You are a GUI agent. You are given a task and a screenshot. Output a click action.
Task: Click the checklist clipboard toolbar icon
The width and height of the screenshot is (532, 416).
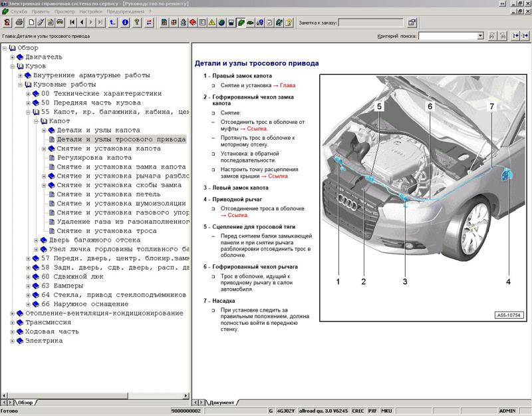point(269,23)
